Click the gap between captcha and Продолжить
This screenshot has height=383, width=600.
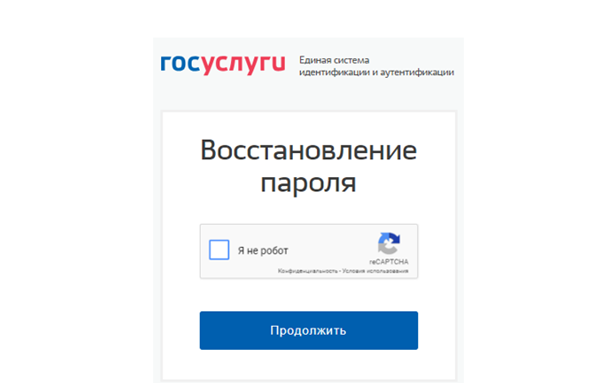308,295
